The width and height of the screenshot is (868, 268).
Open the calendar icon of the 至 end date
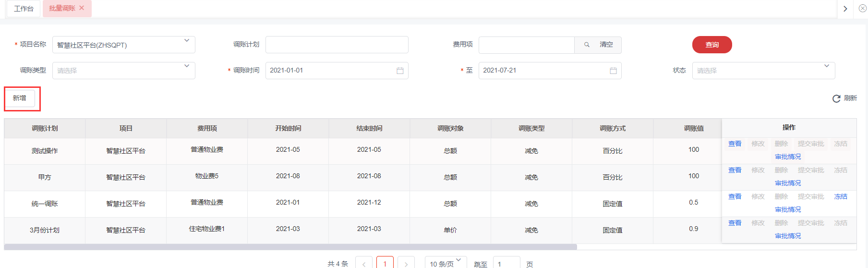tap(613, 71)
